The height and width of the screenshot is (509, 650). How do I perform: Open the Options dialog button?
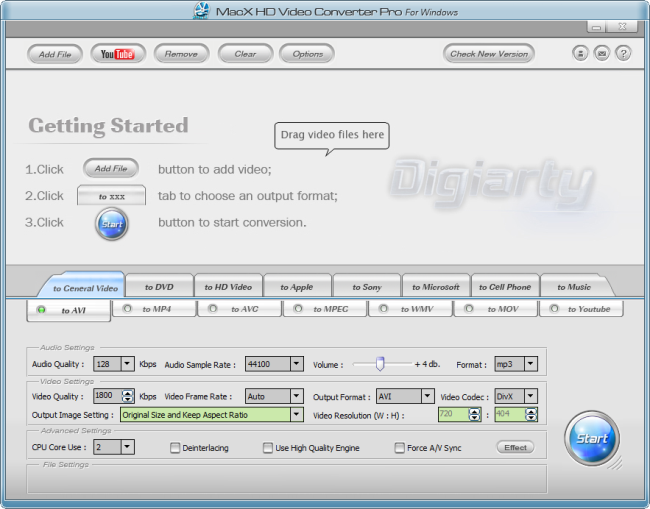pyautogui.click(x=307, y=54)
